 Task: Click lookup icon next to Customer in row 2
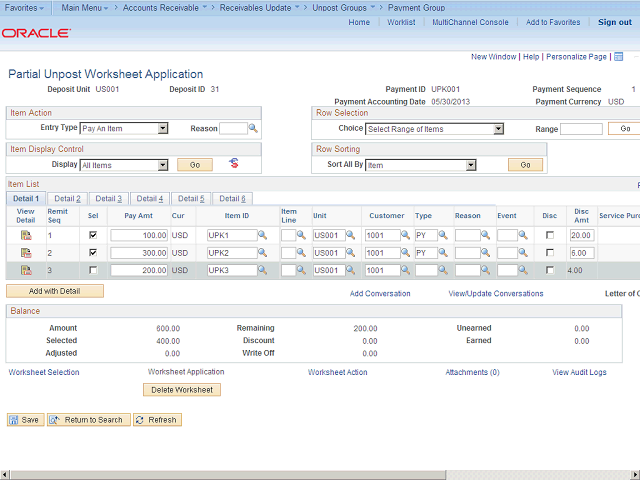[x=406, y=253]
